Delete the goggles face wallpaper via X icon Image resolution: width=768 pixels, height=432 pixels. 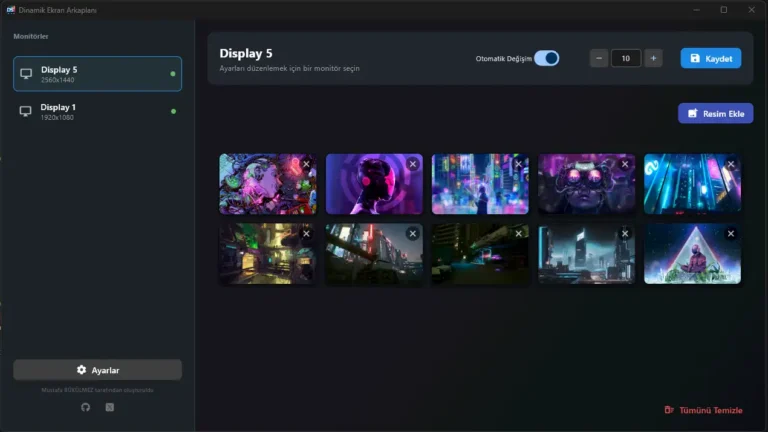coord(624,164)
